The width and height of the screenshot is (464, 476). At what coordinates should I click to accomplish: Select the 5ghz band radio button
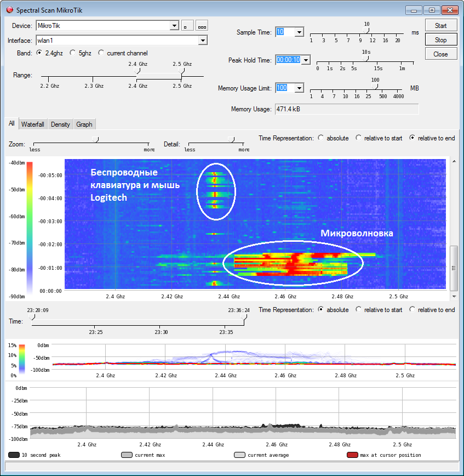pos(71,53)
